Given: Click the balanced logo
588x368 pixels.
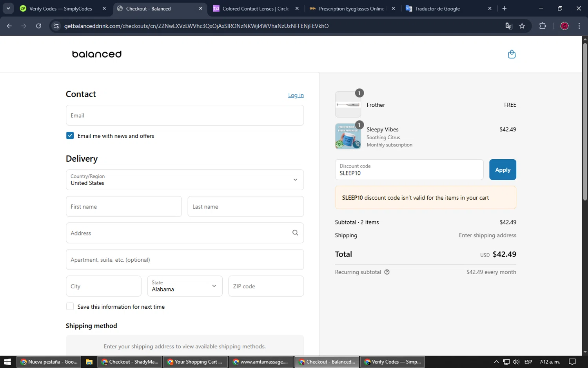Looking at the screenshot, I should click(x=97, y=54).
